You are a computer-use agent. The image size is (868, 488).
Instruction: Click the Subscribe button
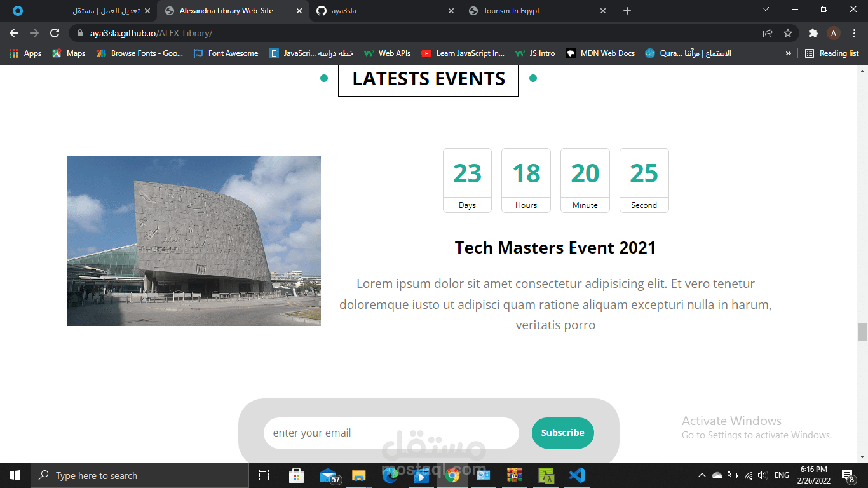562,433
